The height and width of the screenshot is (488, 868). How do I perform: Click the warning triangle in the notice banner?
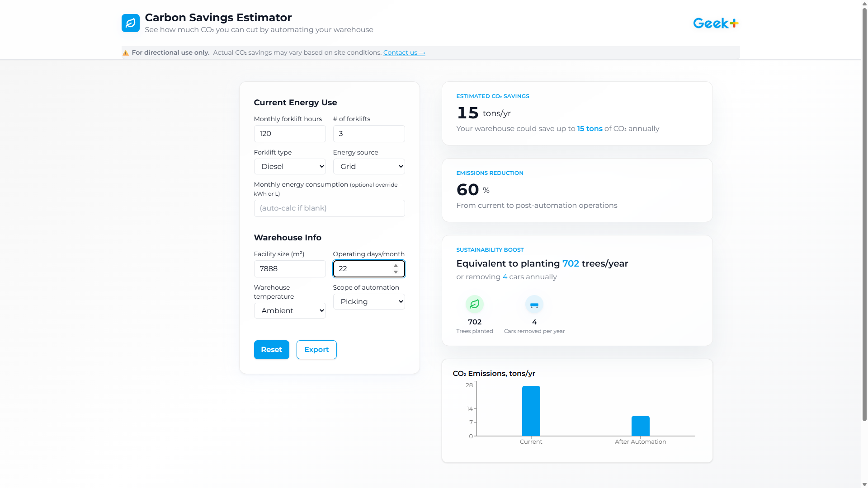(x=126, y=52)
